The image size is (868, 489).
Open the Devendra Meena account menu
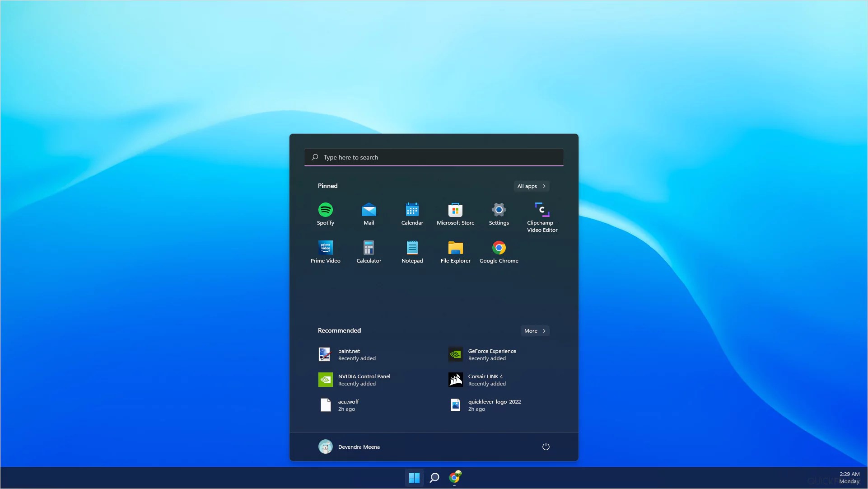point(349,447)
